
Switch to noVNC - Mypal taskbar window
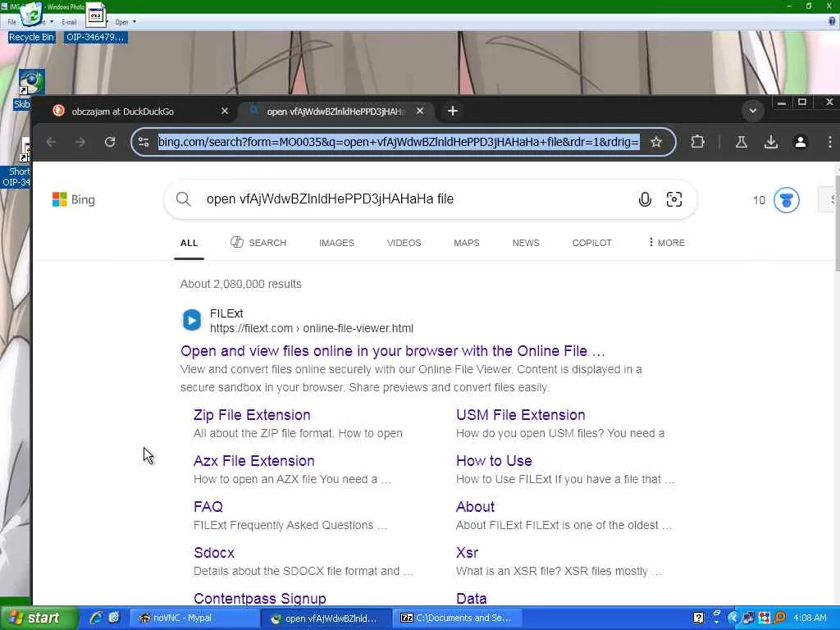[x=196, y=619]
